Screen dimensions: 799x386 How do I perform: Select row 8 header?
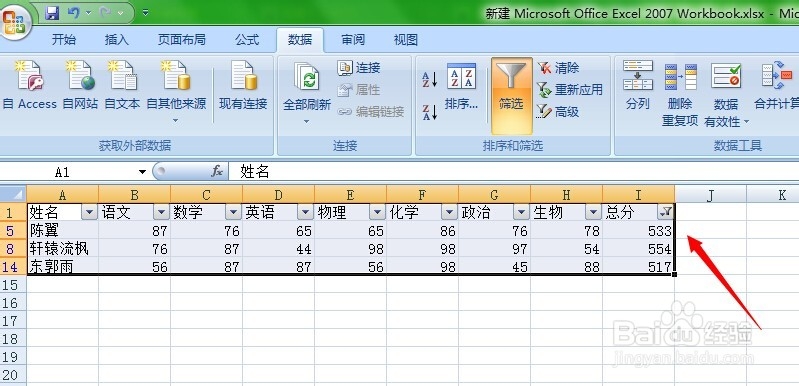(x=13, y=249)
